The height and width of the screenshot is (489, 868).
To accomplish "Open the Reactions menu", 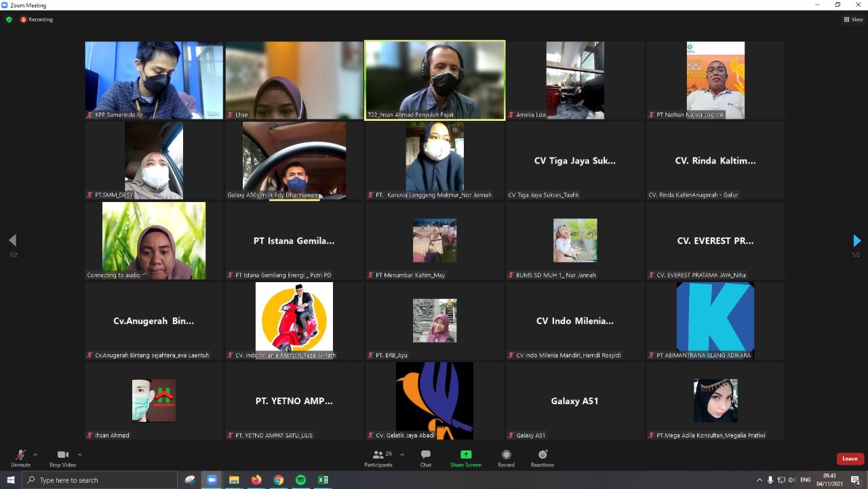I will tap(542, 458).
